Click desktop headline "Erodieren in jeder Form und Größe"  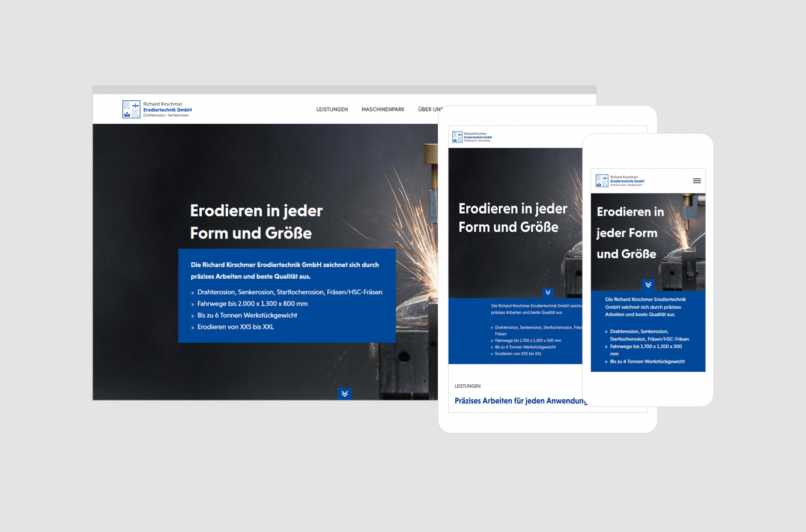click(x=256, y=222)
